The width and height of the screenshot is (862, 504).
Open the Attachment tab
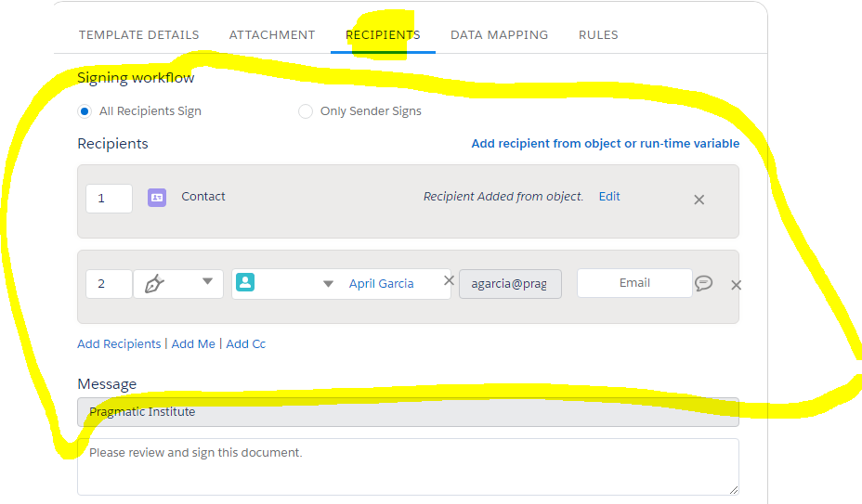(x=272, y=34)
